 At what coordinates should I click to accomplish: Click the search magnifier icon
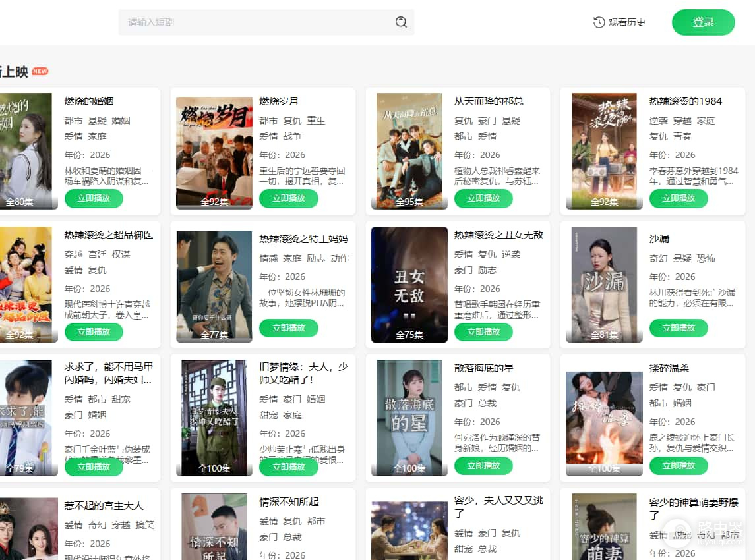point(401,22)
